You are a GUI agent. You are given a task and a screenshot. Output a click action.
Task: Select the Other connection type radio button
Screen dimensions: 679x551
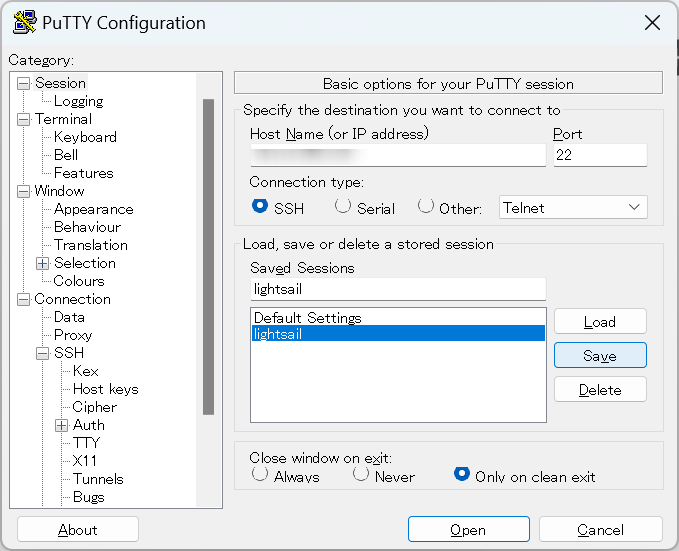click(x=426, y=206)
